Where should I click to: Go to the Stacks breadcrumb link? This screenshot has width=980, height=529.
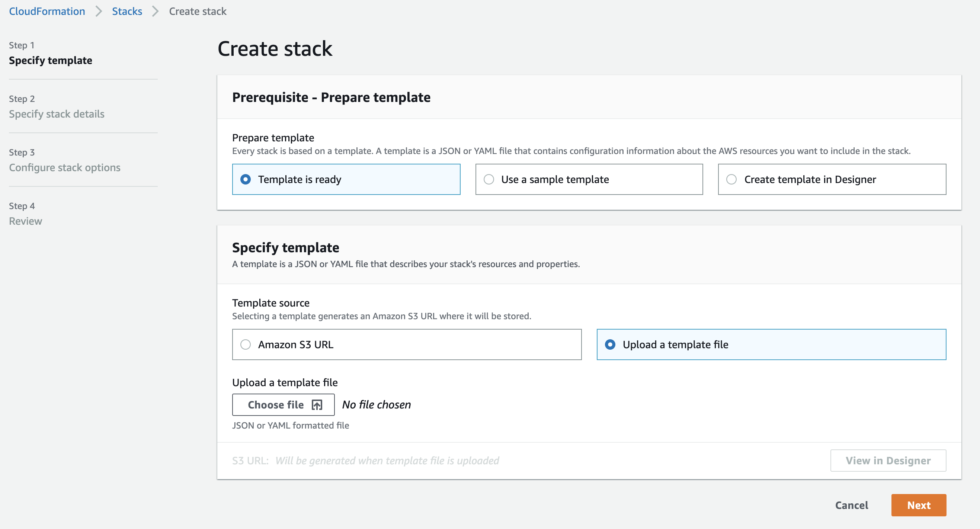pos(126,12)
